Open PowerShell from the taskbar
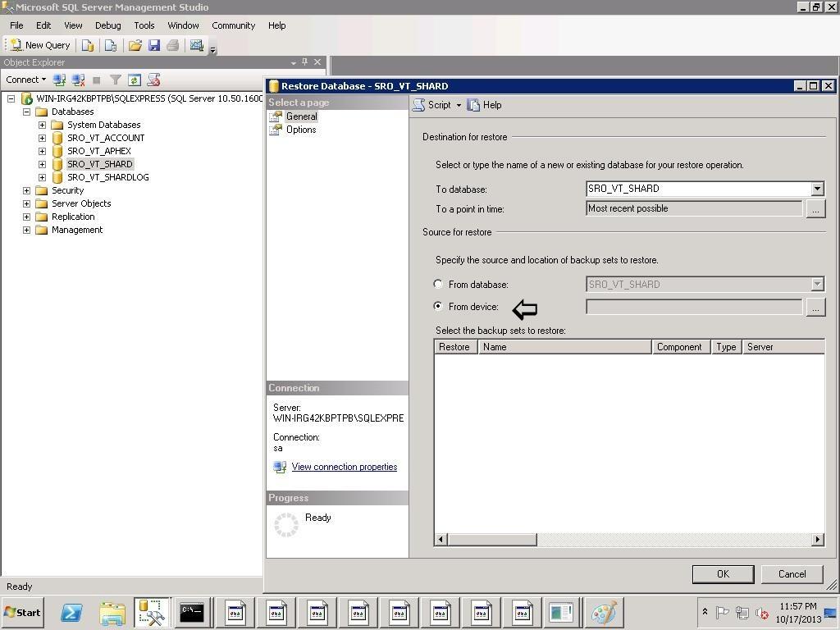Image resolution: width=840 pixels, height=630 pixels. coord(71,612)
